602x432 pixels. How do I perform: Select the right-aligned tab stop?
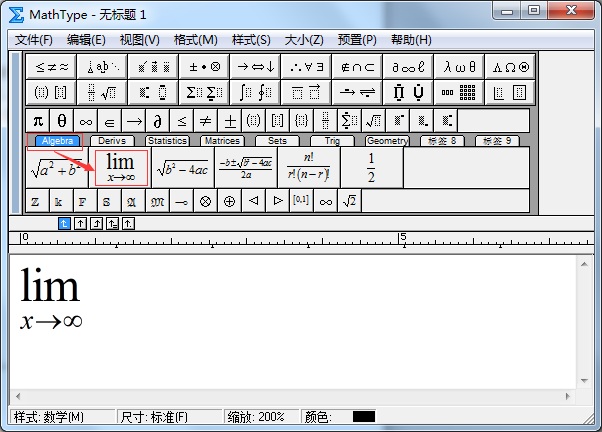pos(96,223)
